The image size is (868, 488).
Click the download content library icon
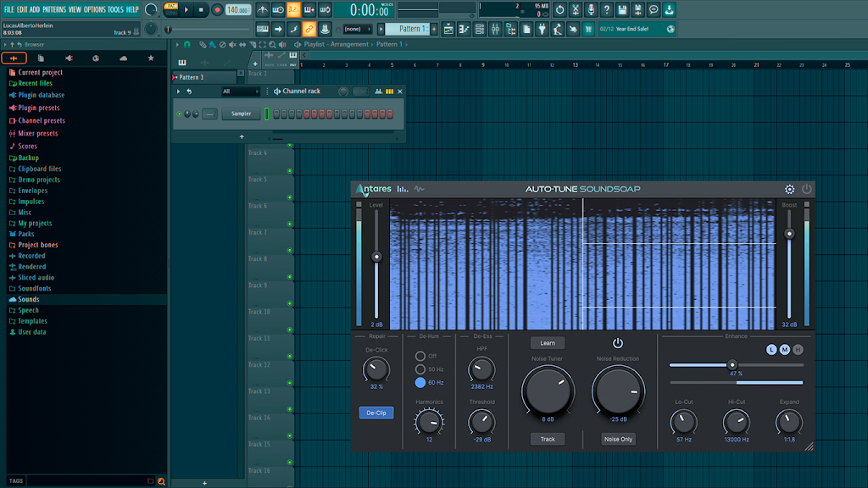click(x=670, y=9)
